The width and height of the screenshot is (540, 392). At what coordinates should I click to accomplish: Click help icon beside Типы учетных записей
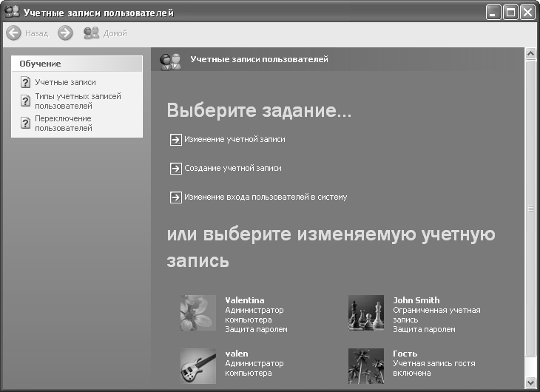(25, 101)
